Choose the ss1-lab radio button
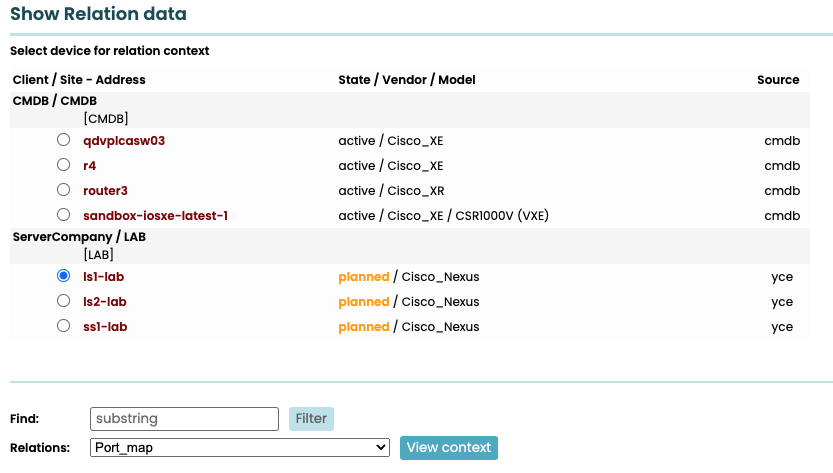The height and width of the screenshot is (473, 833). click(64, 326)
